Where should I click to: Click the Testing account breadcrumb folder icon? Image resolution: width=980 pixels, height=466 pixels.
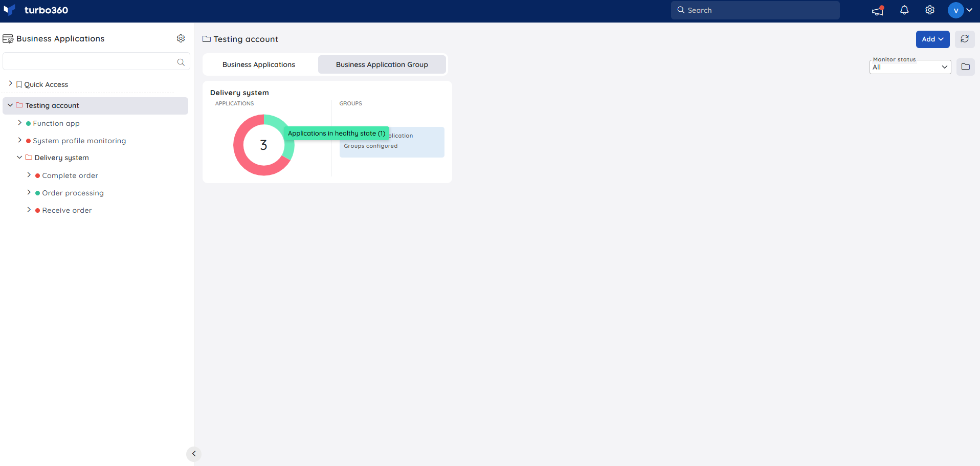coord(207,39)
